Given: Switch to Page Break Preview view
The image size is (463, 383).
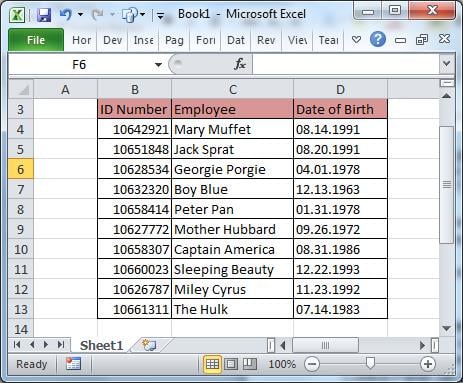Looking at the screenshot, I should tap(250, 364).
